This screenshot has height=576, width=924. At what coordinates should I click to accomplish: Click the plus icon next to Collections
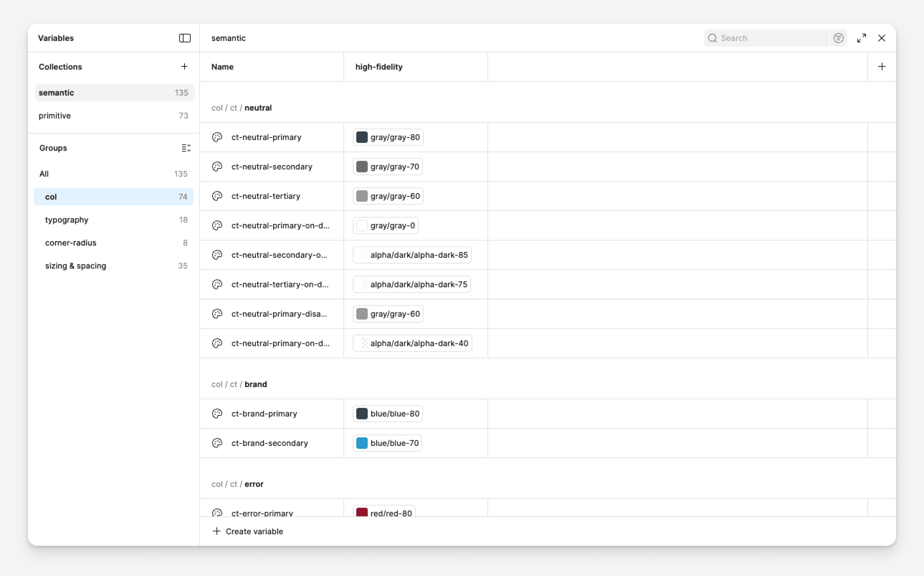pos(184,67)
